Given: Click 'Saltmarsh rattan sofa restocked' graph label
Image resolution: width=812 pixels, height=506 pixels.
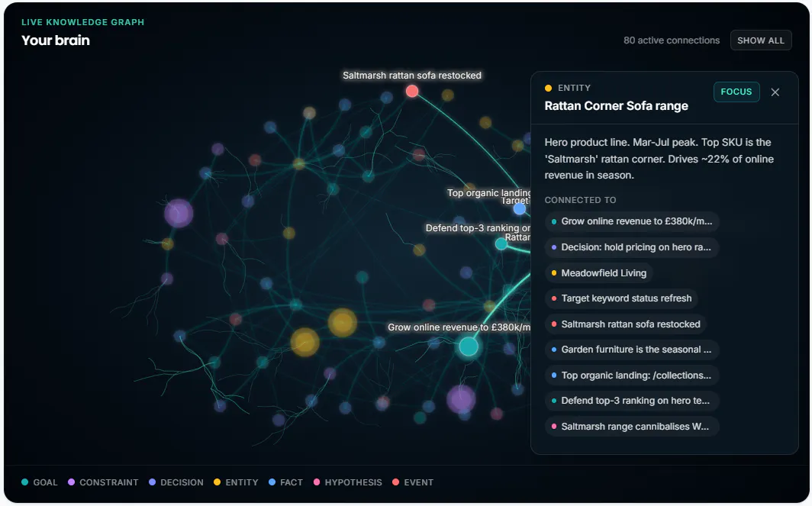Looking at the screenshot, I should tap(411, 76).
